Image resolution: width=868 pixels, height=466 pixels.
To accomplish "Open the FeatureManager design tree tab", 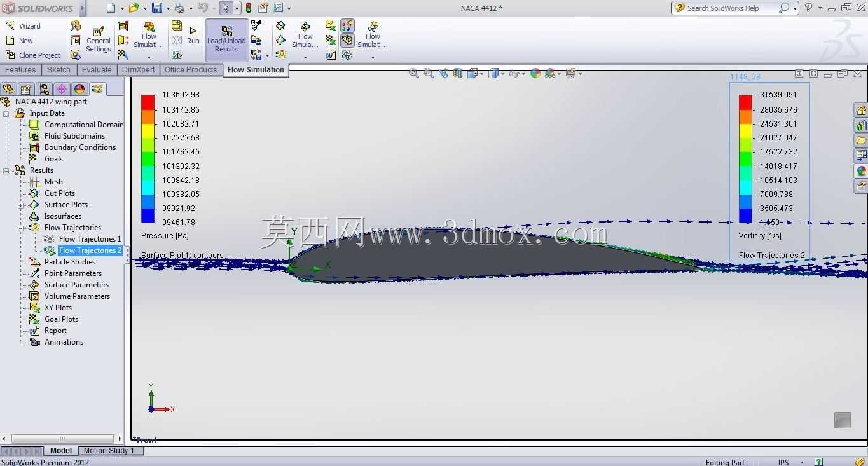I will [x=8, y=89].
